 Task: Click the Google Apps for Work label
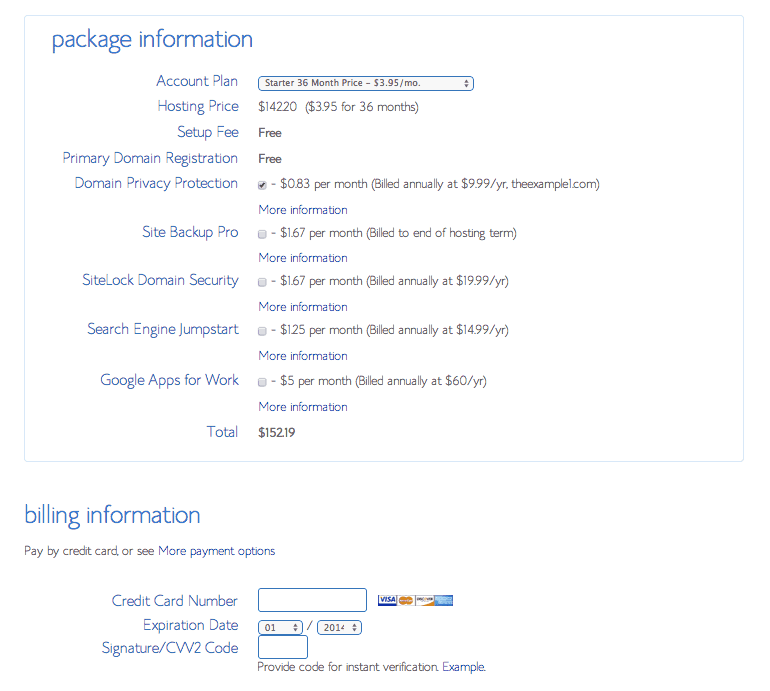tap(169, 380)
